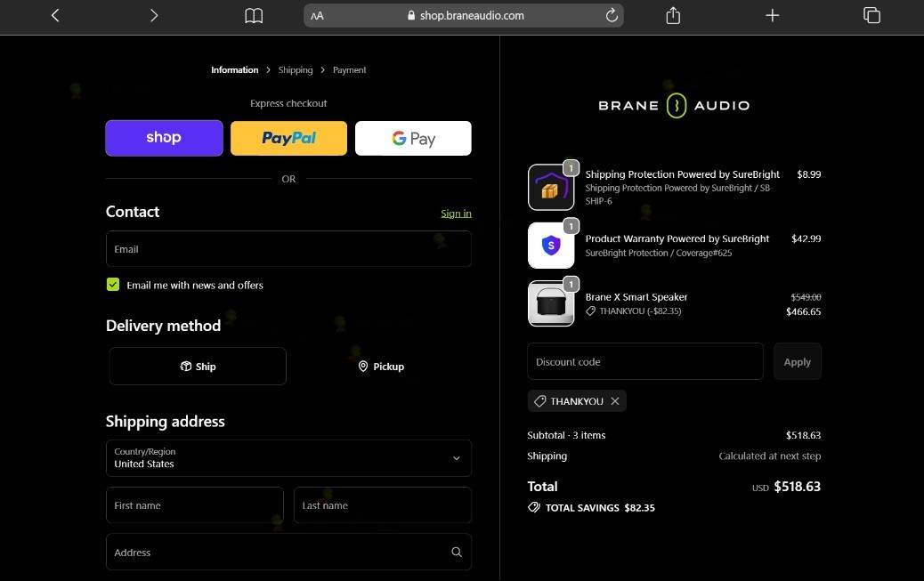Click the struck-through $549.00 price

[x=806, y=297]
